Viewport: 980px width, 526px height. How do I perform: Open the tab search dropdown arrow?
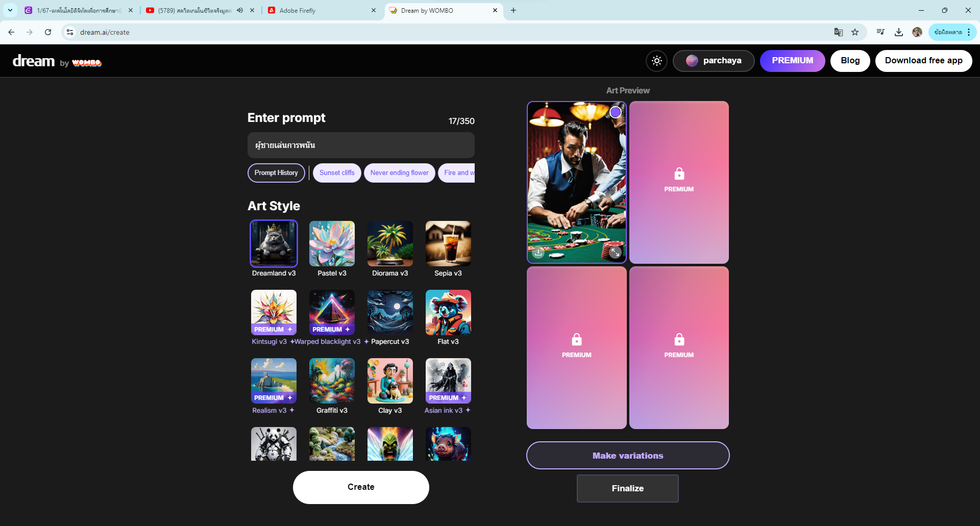[x=10, y=10]
